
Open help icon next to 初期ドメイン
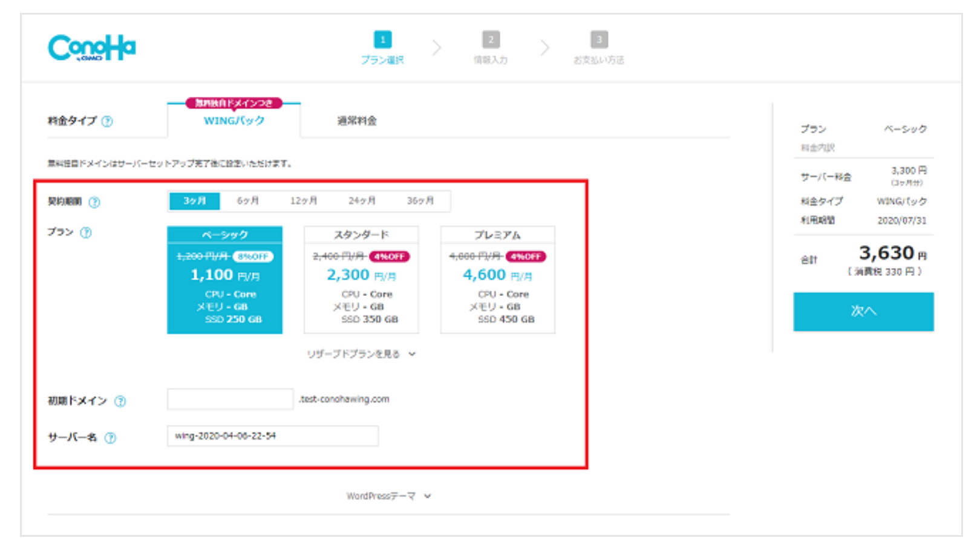click(120, 401)
